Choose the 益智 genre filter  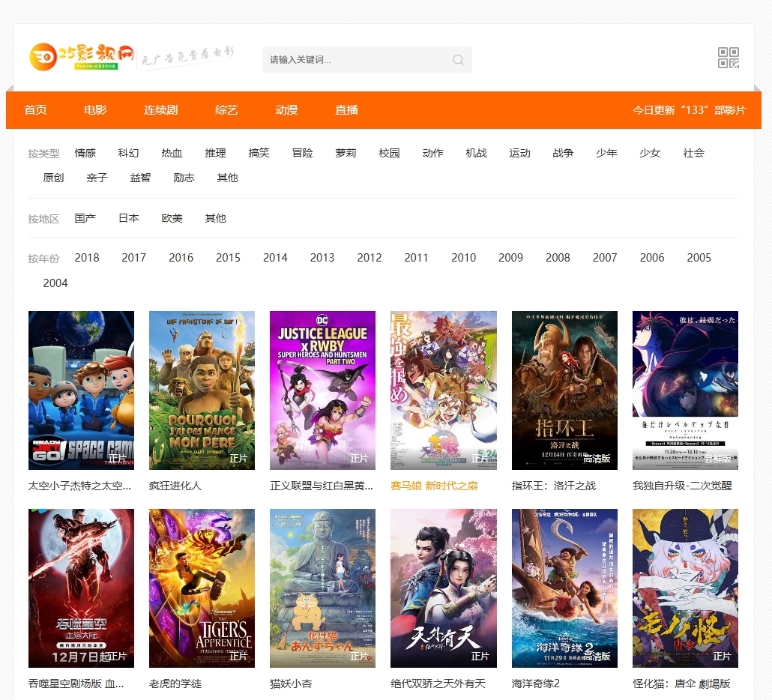[x=140, y=178]
